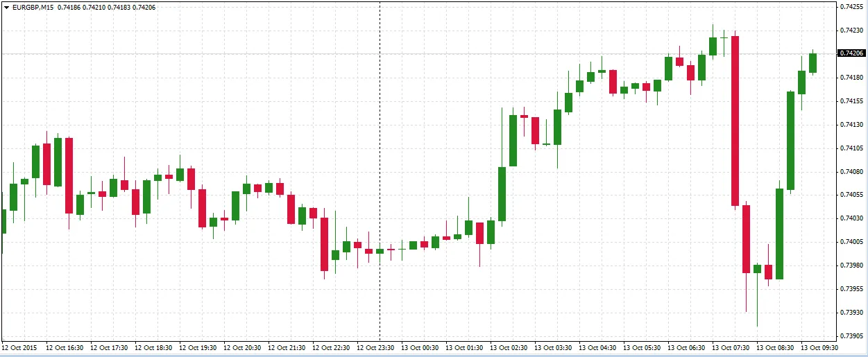
Task: Click the tallest red candle after 13 Oct 06:30
Action: point(735,121)
